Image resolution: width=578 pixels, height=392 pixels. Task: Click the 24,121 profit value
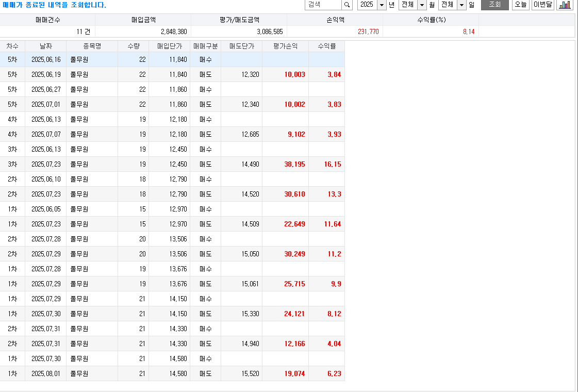(294, 314)
